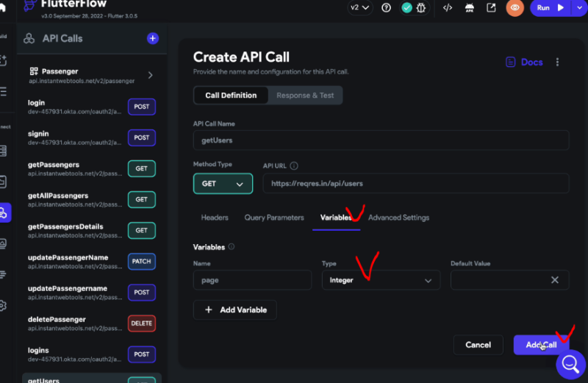
Task: Click the home icon at top-left corner
Action: pos(3,7)
